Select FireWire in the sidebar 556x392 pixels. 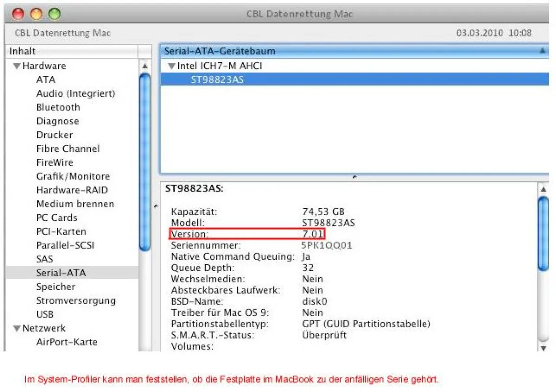[x=55, y=162]
